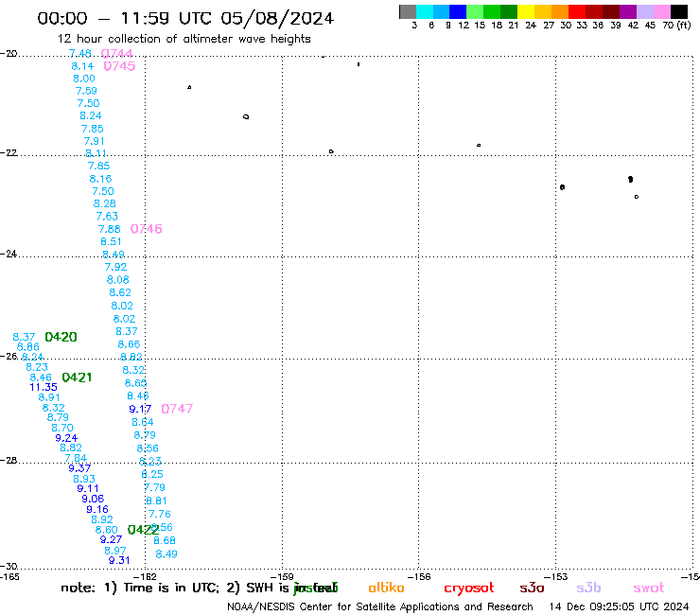The width and height of the screenshot is (700, 615).
Task: Click the lavender 45 ft legend swatch
Action: (644, 11)
